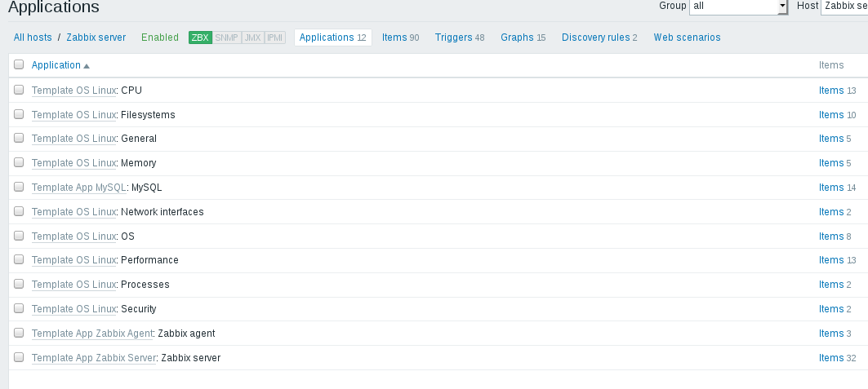The width and height of the screenshot is (868, 389).
Task: Open Template OS Linux link for General
Action: click(x=73, y=139)
